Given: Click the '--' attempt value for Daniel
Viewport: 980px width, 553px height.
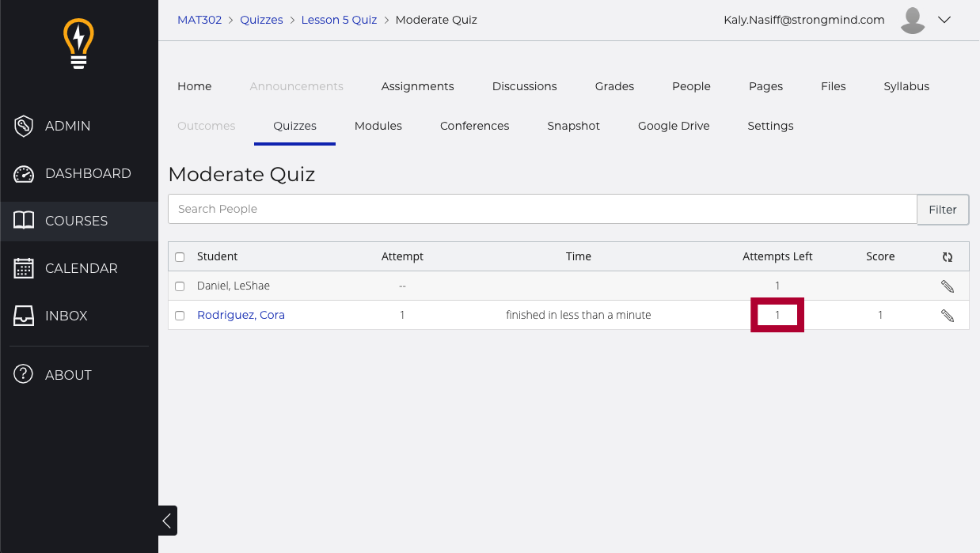Looking at the screenshot, I should pos(402,286).
